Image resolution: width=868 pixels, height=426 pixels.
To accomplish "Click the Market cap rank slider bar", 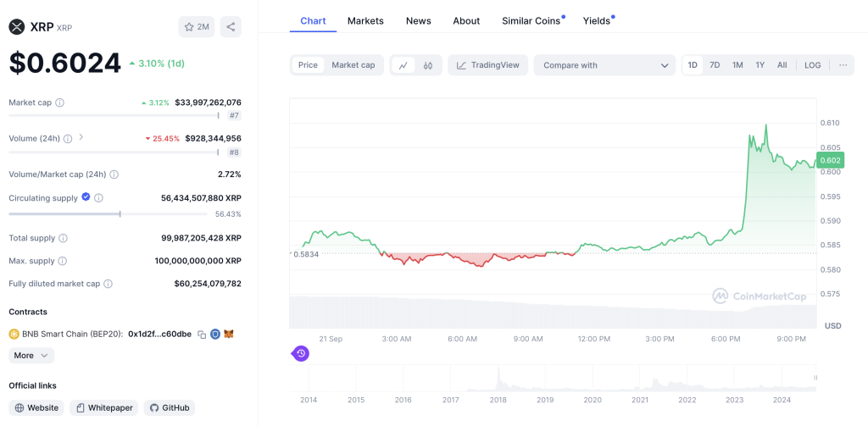I will coord(114,116).
